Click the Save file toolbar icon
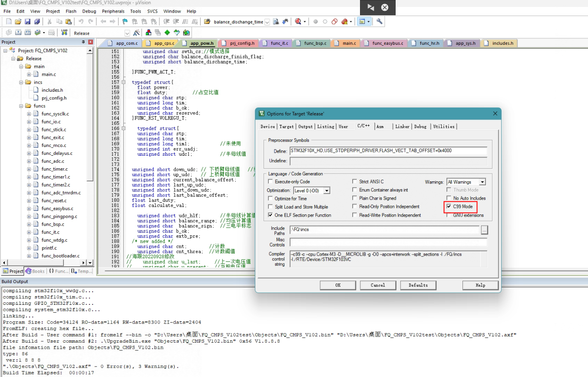 (x=27, y=21)
